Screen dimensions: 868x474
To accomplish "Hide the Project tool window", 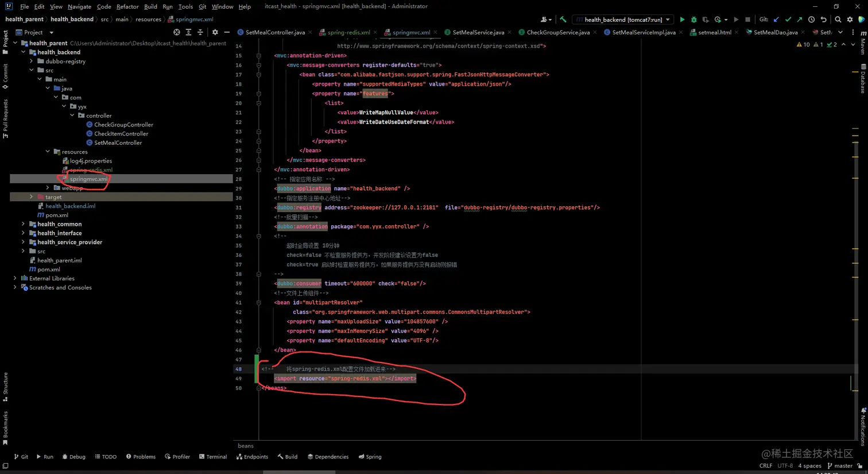I will [x=227, y=33].
